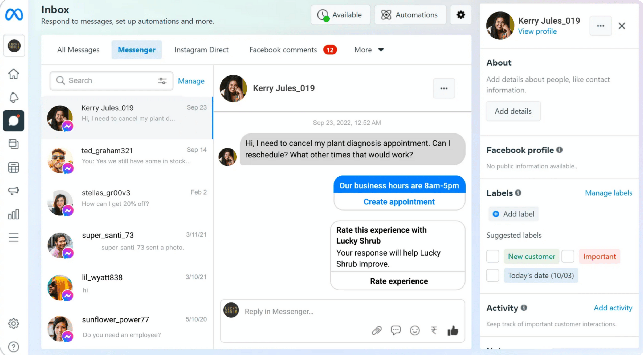Click the attach file paperclip icon
This screenshot has height=356, width=644.
coord(377,330)
